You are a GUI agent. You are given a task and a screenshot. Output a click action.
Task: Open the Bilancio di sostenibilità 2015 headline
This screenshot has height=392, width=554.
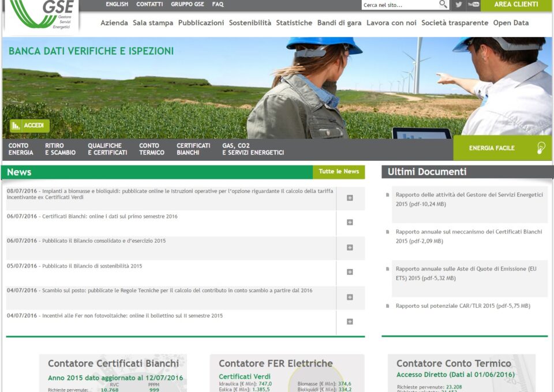[74, 266]
